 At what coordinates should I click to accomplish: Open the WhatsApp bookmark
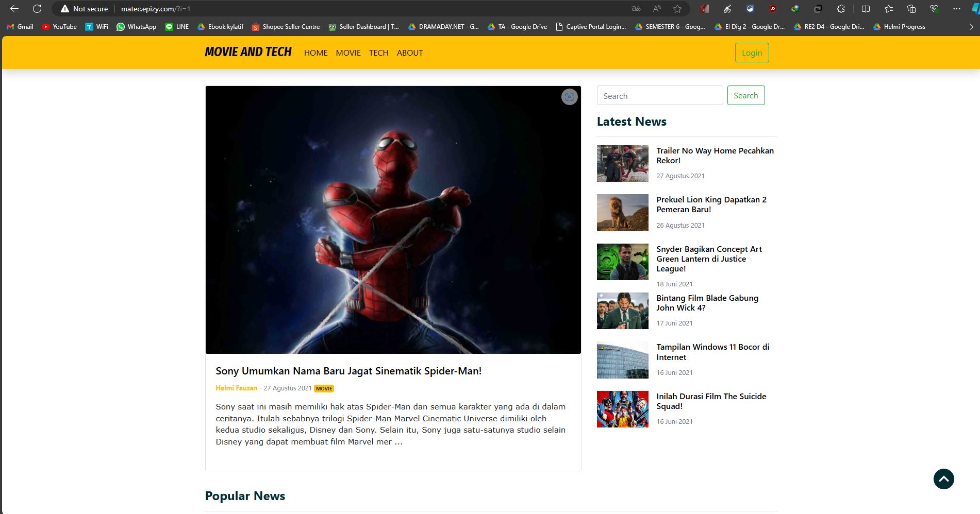[x=137, y=27]
